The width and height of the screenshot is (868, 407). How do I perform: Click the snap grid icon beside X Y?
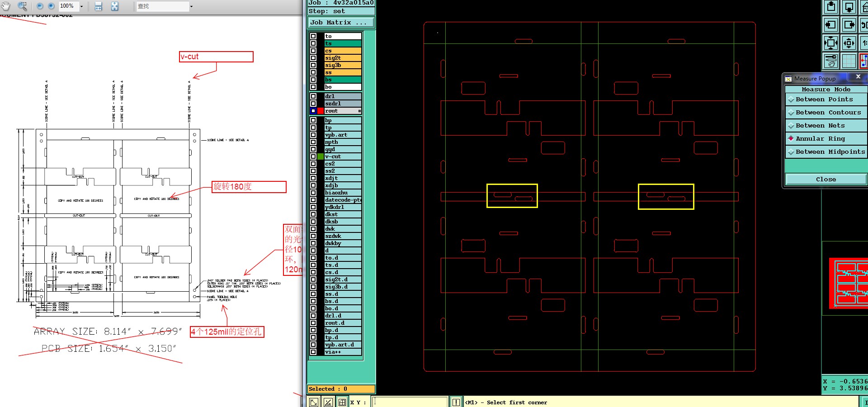click(342, 402)
